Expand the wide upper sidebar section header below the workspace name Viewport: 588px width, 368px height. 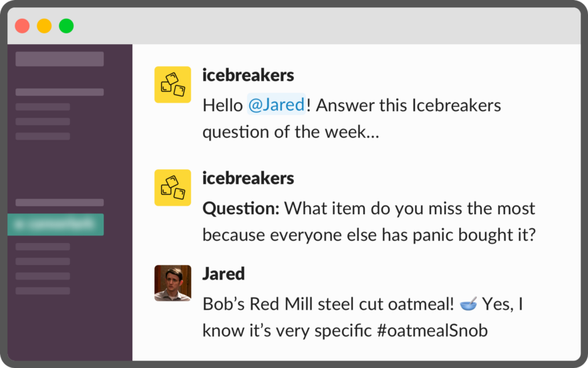tap(59, 92)
